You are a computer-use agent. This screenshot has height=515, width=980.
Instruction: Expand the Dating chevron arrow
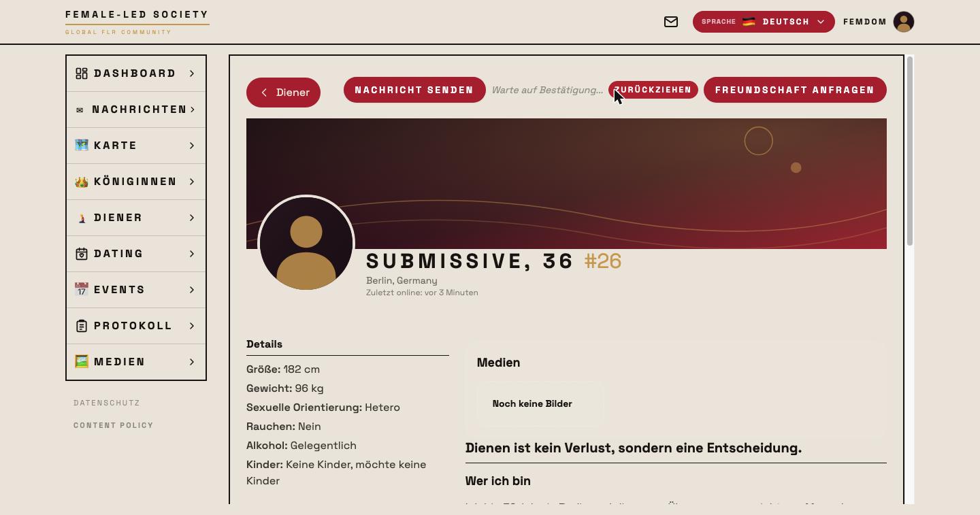click(192, 254)
